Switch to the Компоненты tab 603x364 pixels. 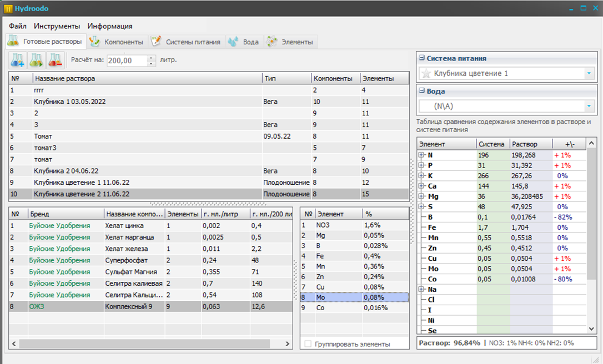coord(117,42)
